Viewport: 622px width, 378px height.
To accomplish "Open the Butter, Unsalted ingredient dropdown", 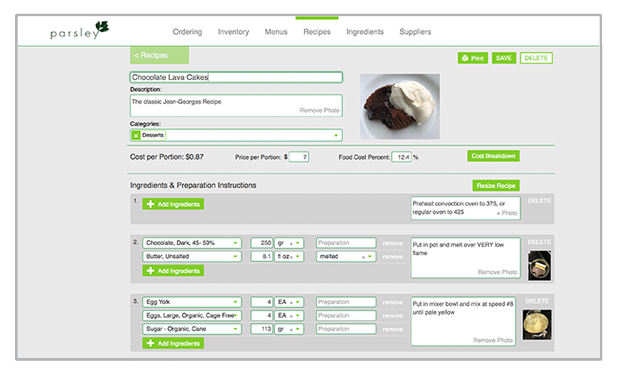I will click(x=235, y=257).
